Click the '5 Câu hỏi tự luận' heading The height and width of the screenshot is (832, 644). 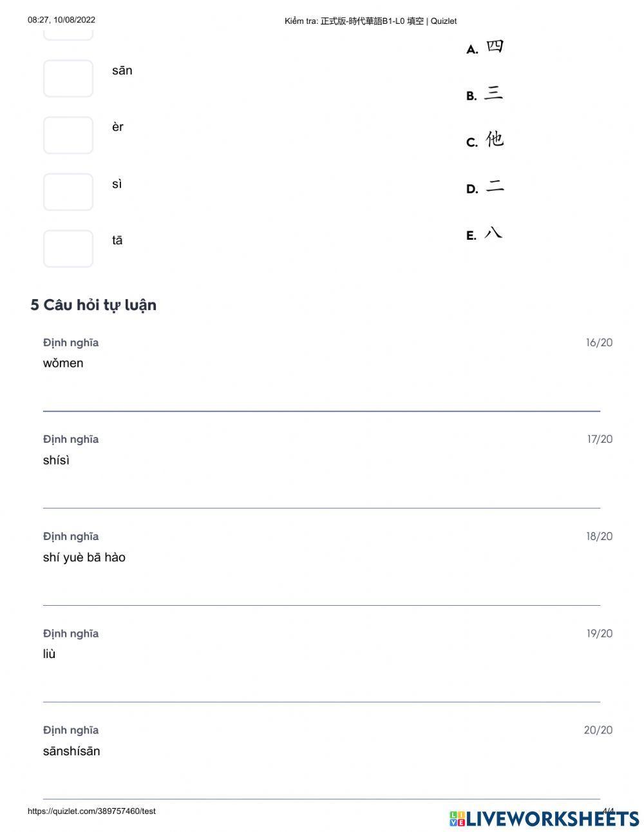coord(93,305)
